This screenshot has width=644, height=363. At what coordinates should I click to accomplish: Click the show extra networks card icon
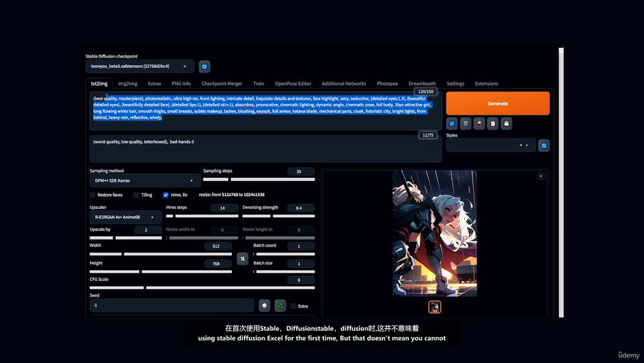click(x=479, y=123)
